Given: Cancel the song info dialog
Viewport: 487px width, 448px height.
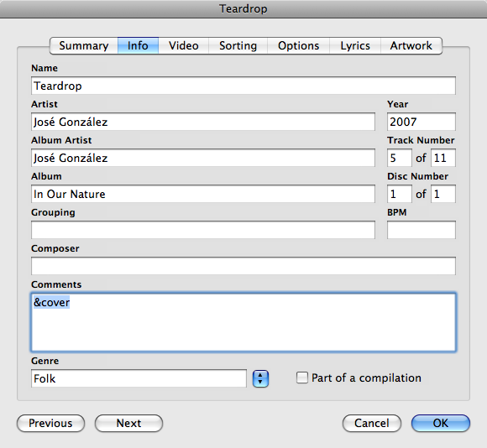Looking at the screenshot, I should point(372,423).
